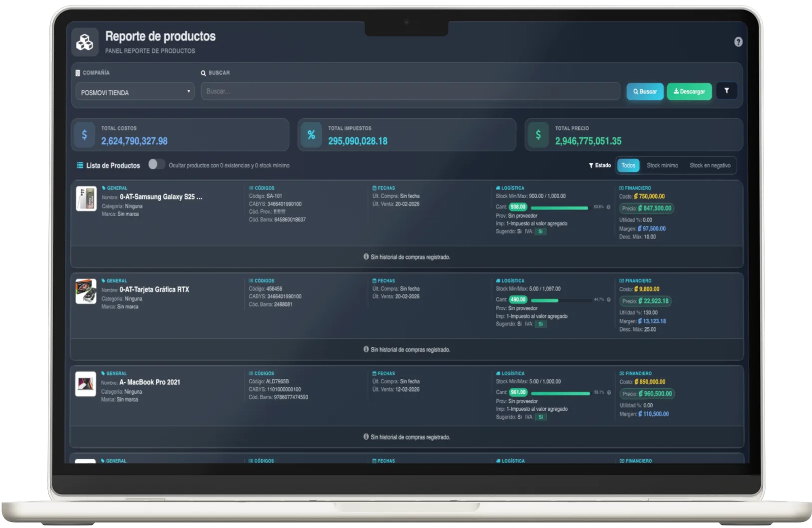Click the Buscar search input field
The width and height of the screenshot is (812, 528).
click(410, 91)
